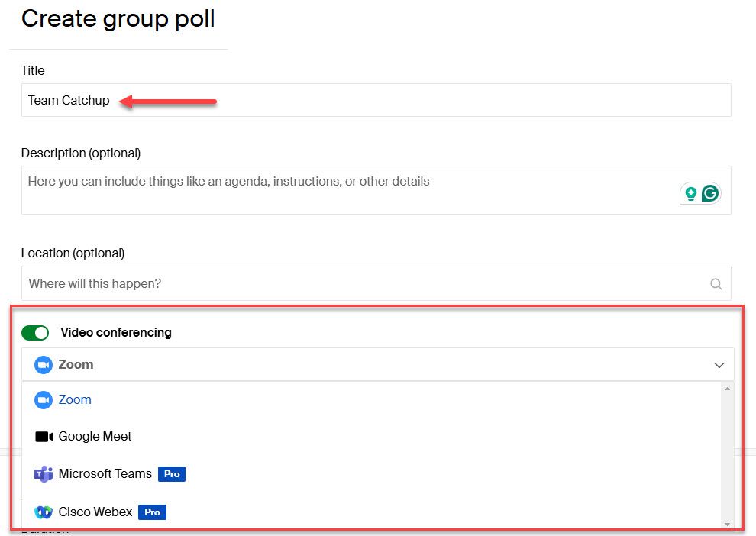Viewport: 756px width, 536px height.
Task: Click the Cisco Webex icon
Action: click(x=44, y=512)
